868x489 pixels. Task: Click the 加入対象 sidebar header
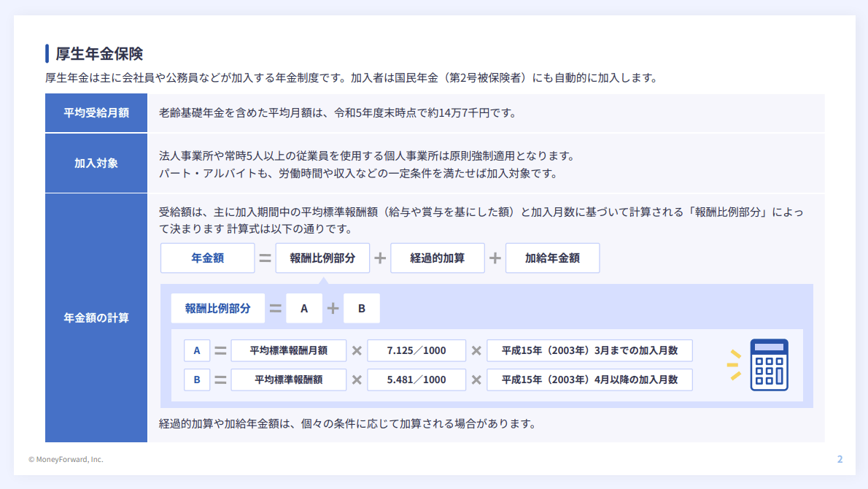click(x=96, y=162)
